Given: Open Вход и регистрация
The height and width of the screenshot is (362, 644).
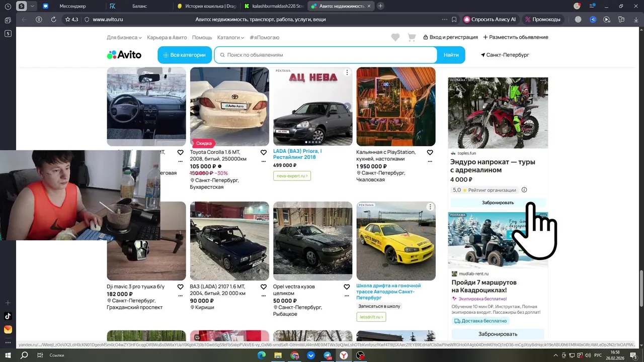Looking at the screenshot, I should 450,37.
